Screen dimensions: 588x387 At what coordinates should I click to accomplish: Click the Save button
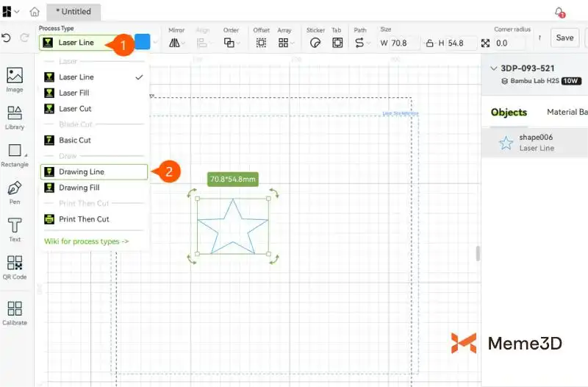[x=564, y=38]
